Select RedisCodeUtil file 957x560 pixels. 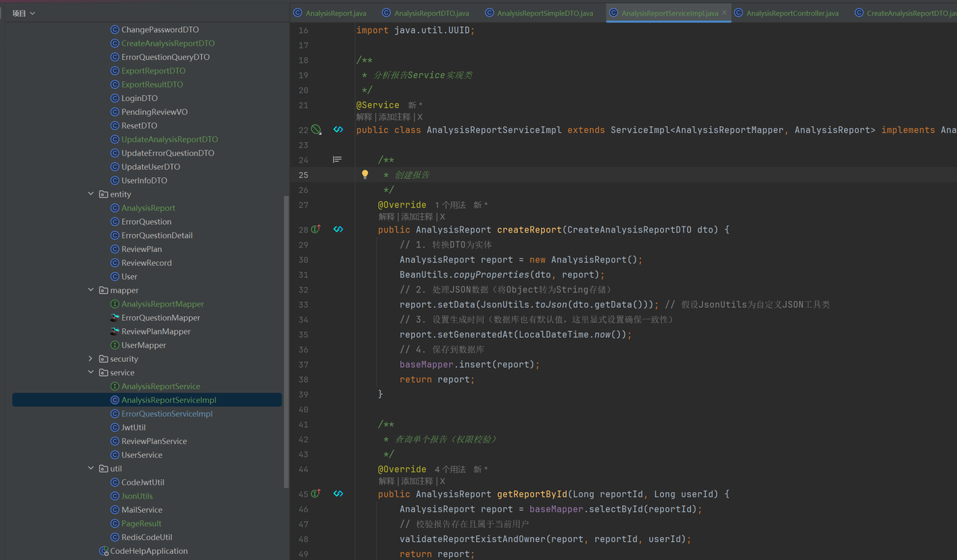click(147, 538)
